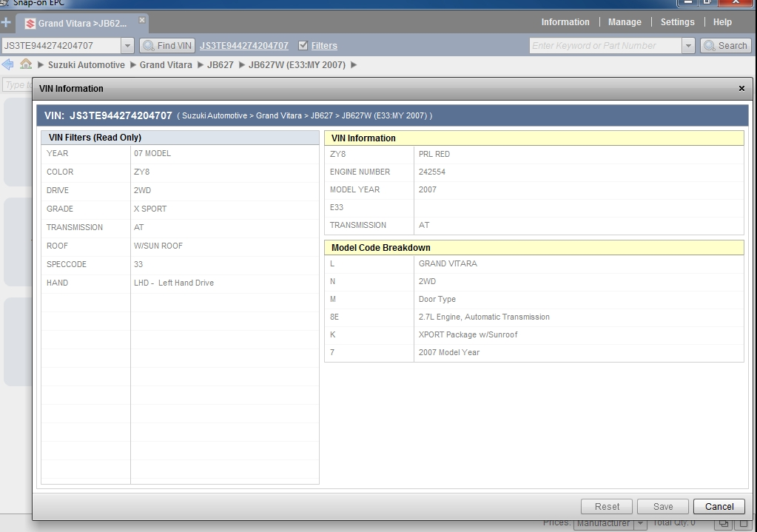
Task: Select the GRADE X SPORT row
Action: [180, 209]
